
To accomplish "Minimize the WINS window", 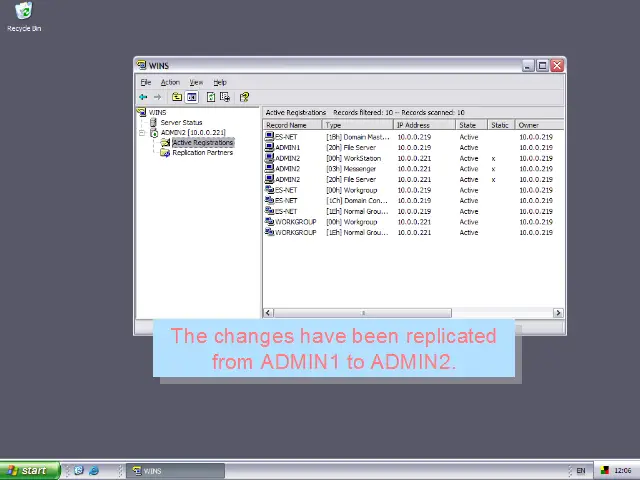I will point(528,65).
